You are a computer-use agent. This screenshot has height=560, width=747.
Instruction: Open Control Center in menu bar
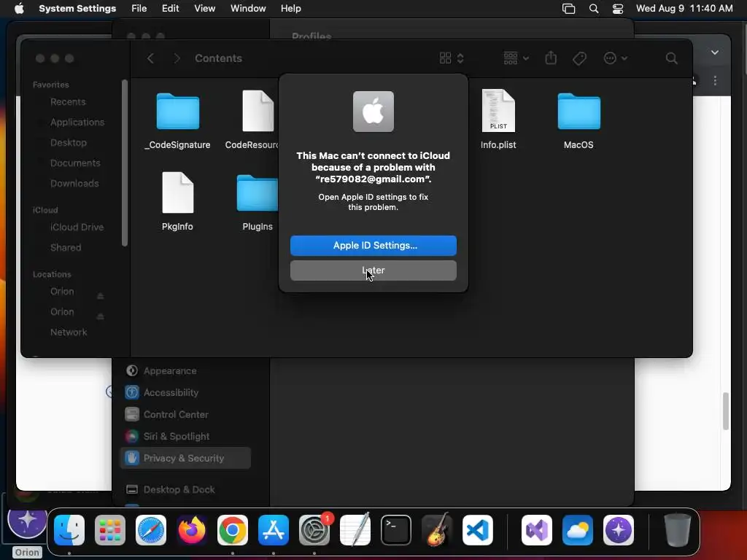(618, 9)
